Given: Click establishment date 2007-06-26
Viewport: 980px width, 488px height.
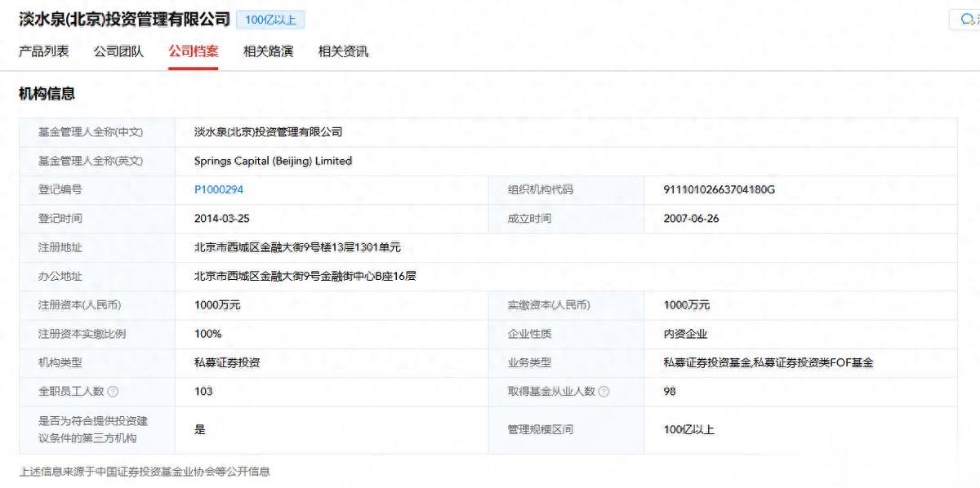Looking at the screenshot, I should [x=692, y=219].
